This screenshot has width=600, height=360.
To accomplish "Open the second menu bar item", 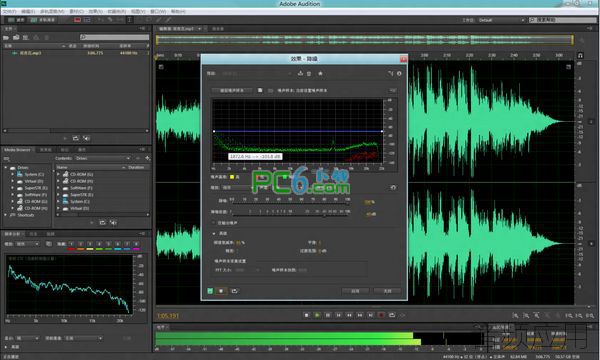I will pyautogui.click(x=28, y=11).
